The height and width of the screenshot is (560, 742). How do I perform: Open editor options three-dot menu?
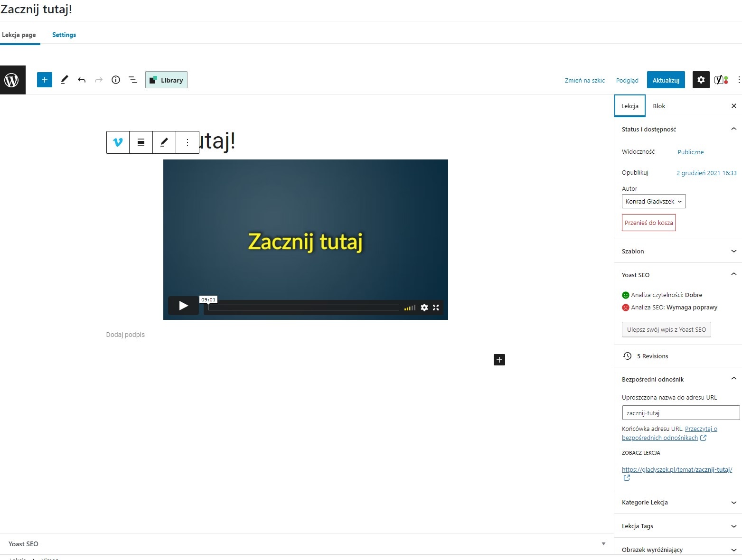(738, 80)
